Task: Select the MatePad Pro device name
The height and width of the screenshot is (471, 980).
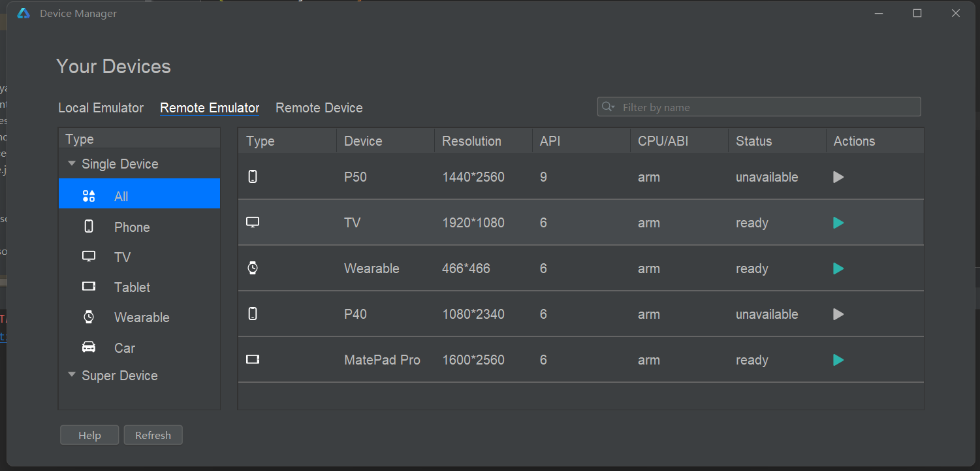Action: tap(382, 360)
